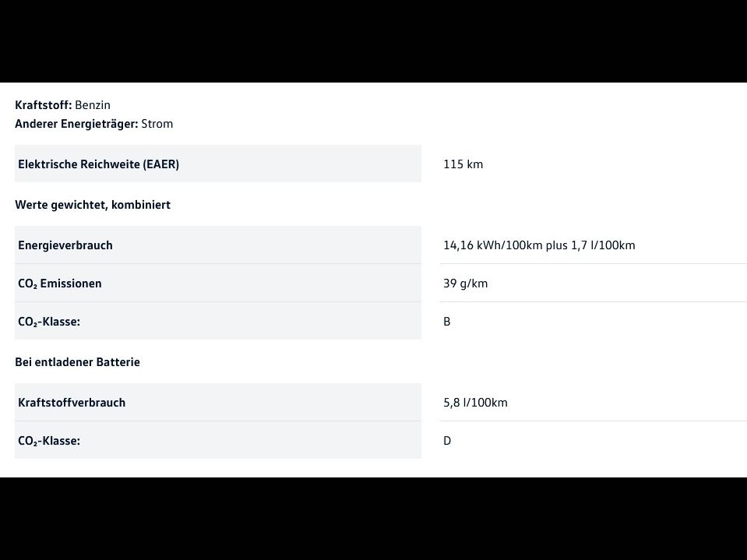Select the Strom energy source value
Screen dimensions: 747x560
[157, 124]
